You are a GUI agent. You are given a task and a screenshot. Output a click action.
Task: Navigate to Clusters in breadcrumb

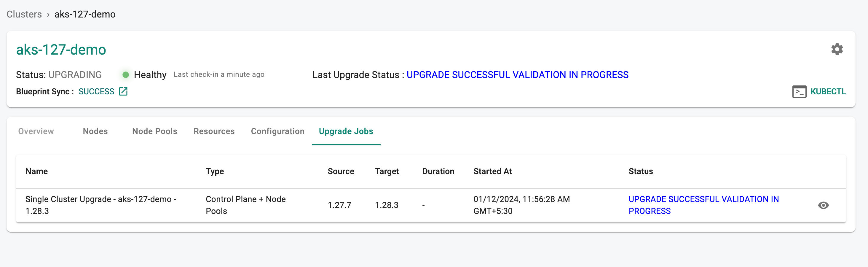click(x=24, y=14)
